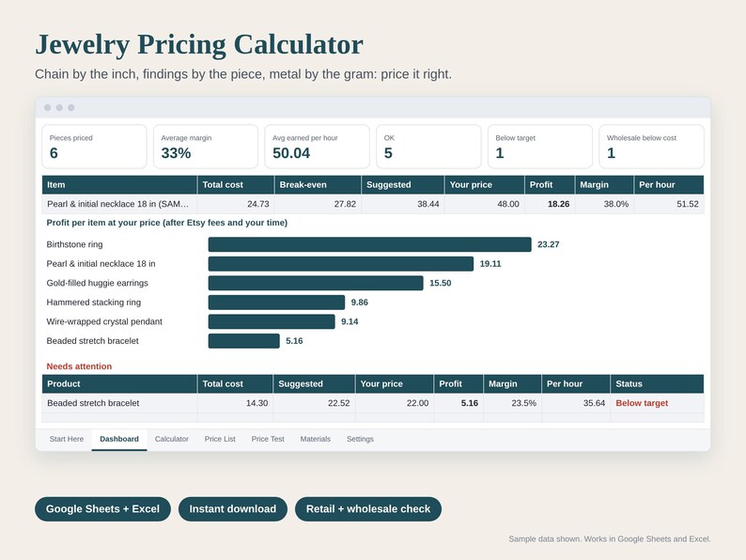This screenshot has width=746, height=560.
Task: Click the Item column header
Action: (x=119, y=184)
